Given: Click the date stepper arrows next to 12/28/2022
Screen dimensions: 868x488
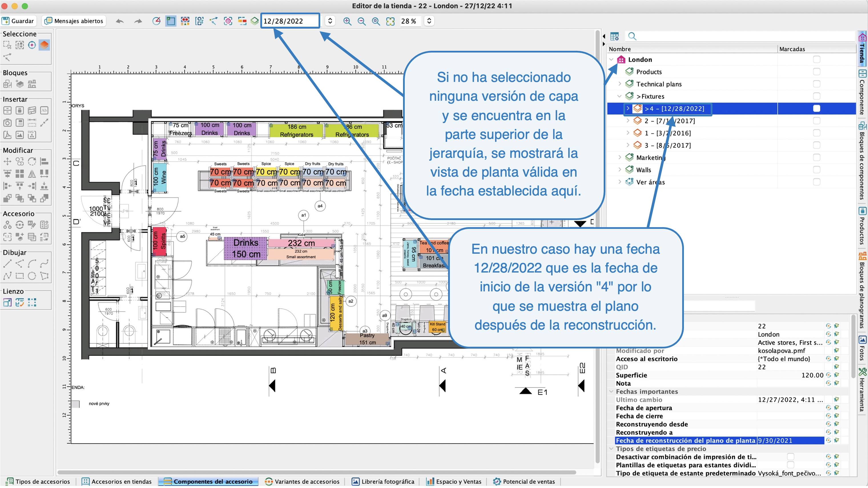Looking at the screenshot, I should click(x=330, y=21).
